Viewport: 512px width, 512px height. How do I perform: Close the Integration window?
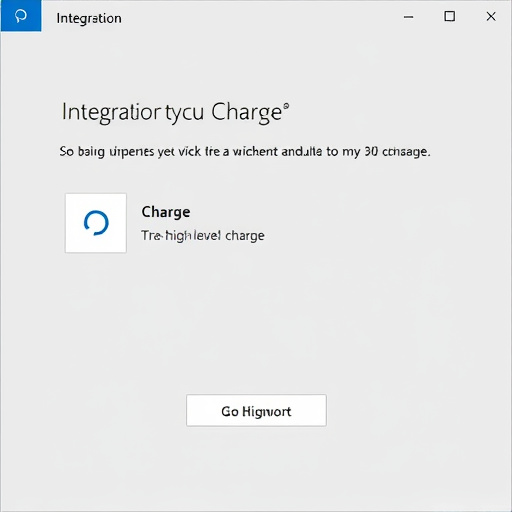[491, 16]
